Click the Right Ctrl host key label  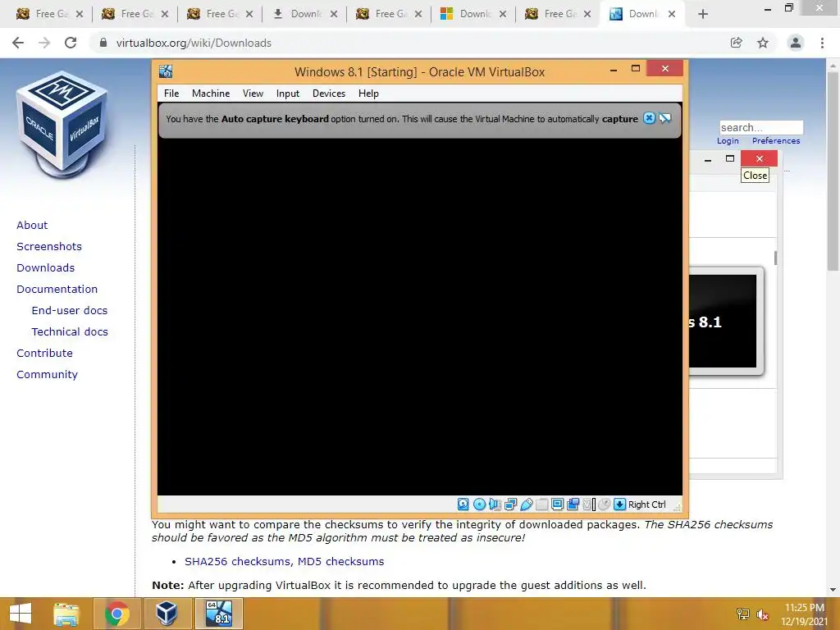[646, 504]
